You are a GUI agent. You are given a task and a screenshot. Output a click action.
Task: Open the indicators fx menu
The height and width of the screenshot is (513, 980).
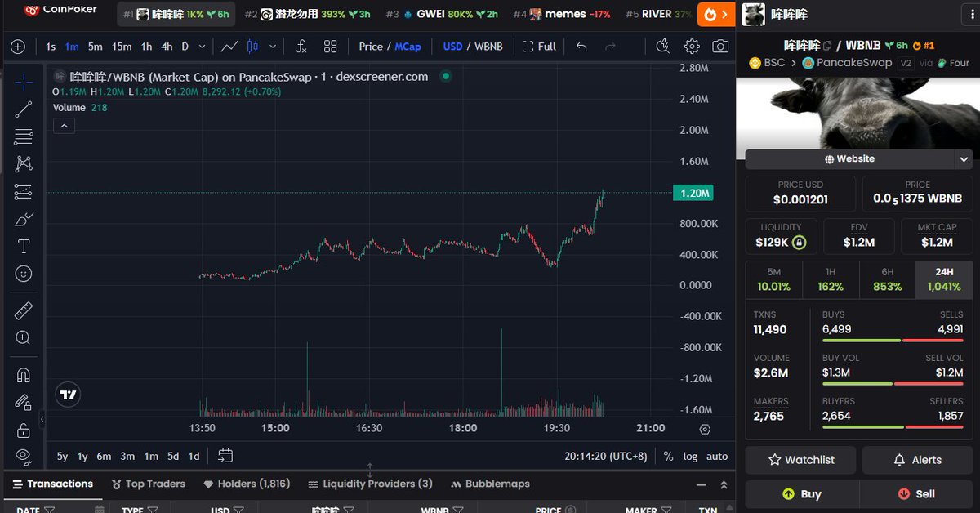pyautogui.click(x=301, y=47)
